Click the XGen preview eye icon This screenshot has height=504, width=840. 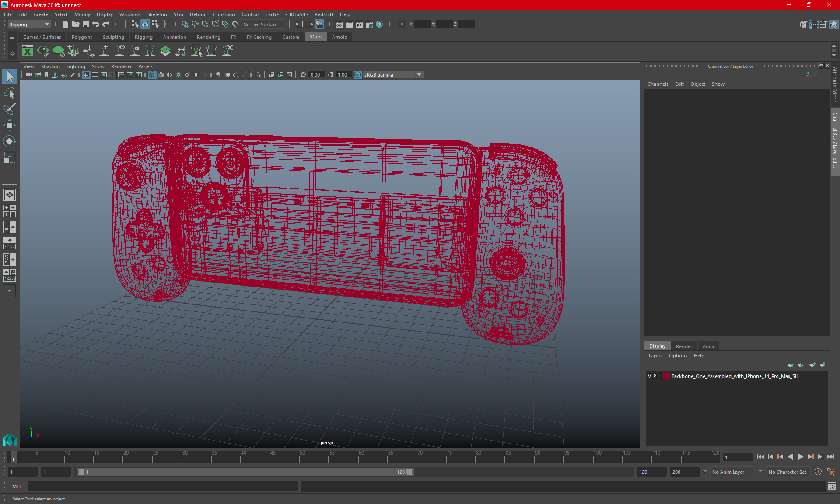(43, 51)
